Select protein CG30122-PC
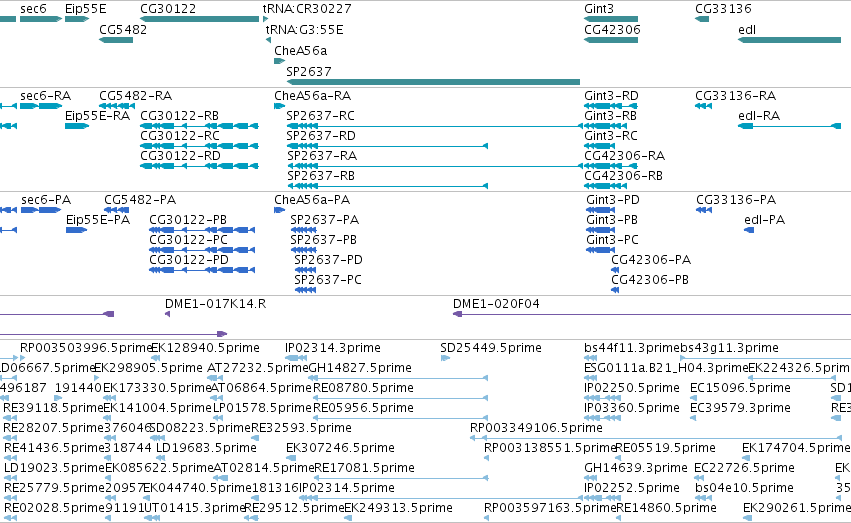This screenshot has height=523, width=851. tap(188, 240)
